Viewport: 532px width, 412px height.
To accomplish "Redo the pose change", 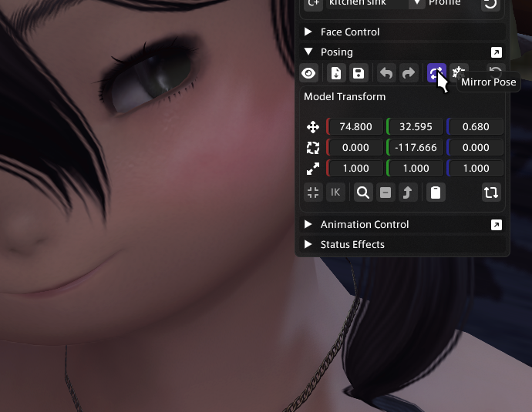I will tap(409, 73).
